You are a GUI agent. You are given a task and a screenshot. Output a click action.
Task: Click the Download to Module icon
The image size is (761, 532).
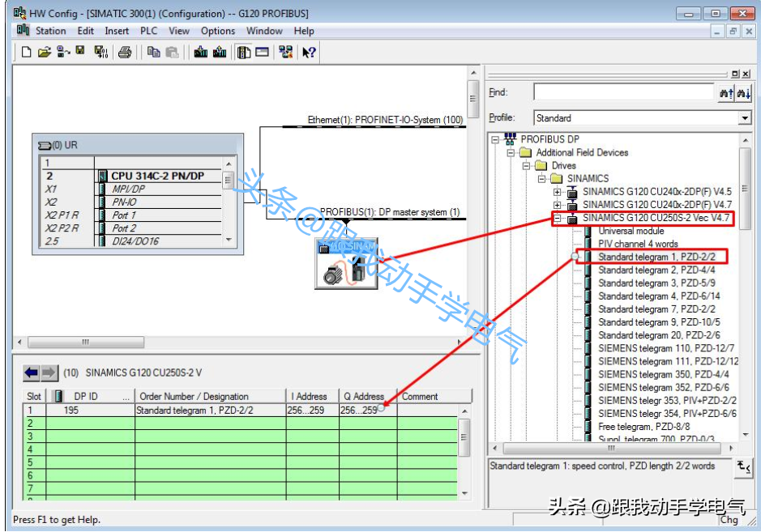coord(199,53)
